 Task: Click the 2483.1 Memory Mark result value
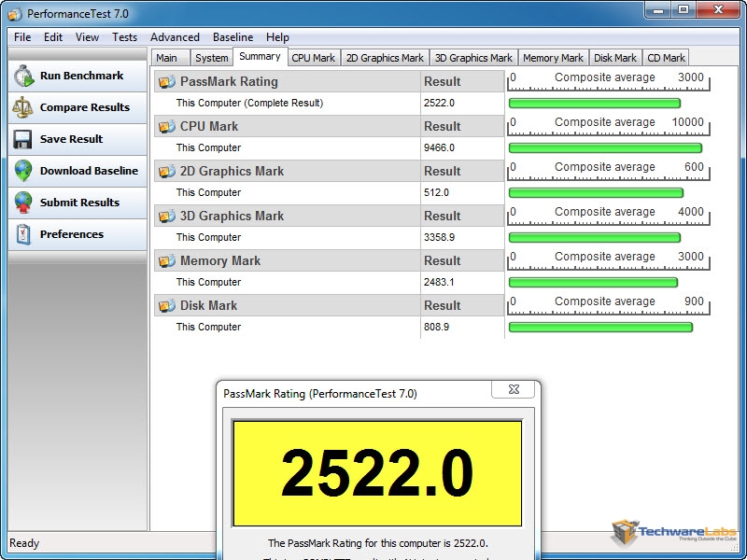(439, 282)
